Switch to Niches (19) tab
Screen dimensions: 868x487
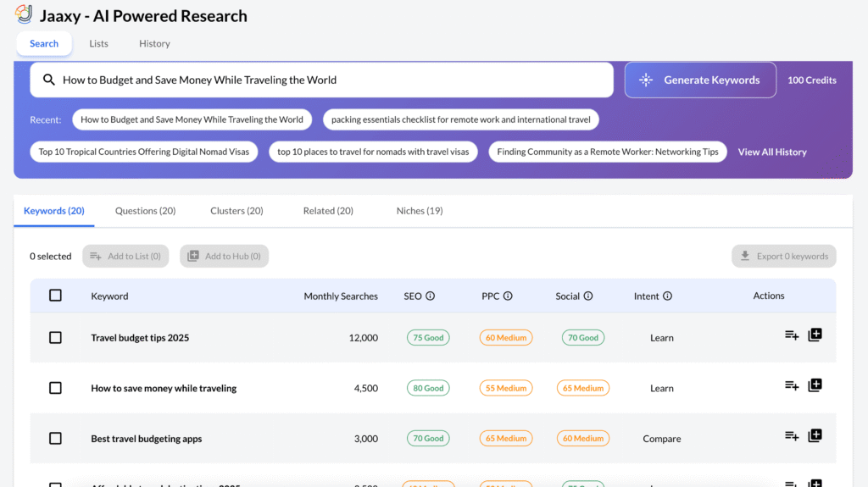coord(420,211)
